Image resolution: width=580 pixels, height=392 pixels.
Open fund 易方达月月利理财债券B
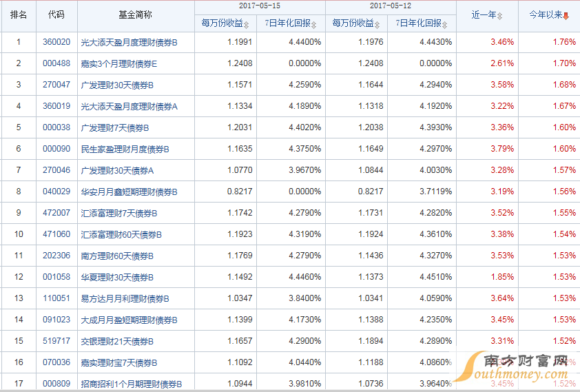pos(125,299)
